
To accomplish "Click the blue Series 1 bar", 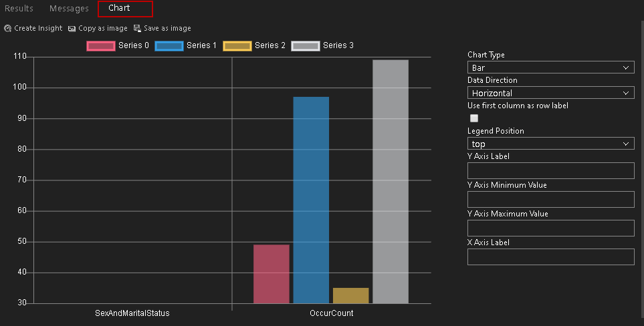I will pos(311,200).
